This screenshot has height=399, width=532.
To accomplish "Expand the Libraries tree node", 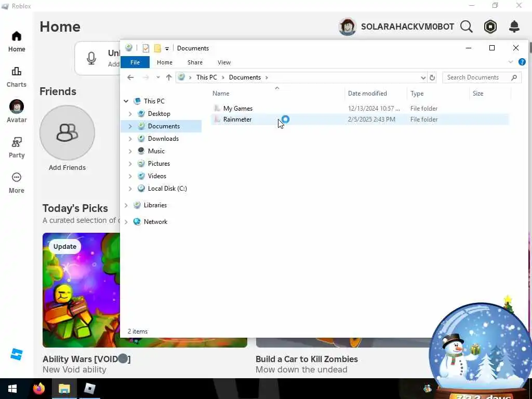I will click(x=126, y=205).
